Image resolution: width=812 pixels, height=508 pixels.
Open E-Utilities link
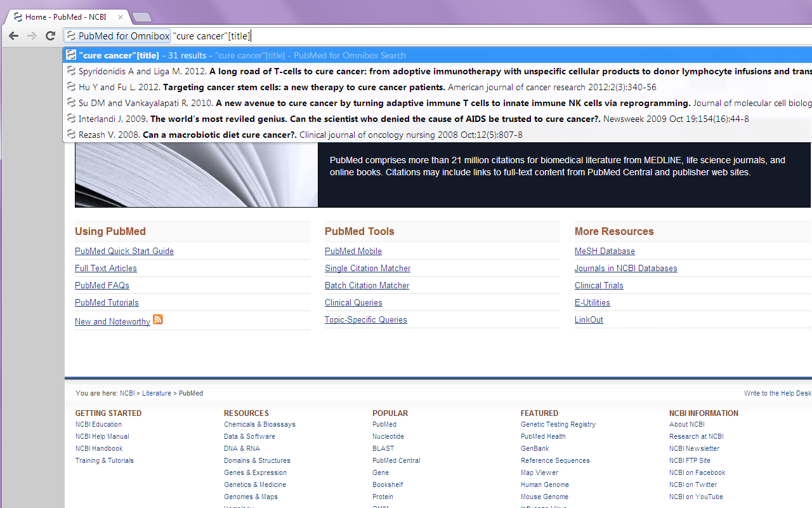coord(593,302)
